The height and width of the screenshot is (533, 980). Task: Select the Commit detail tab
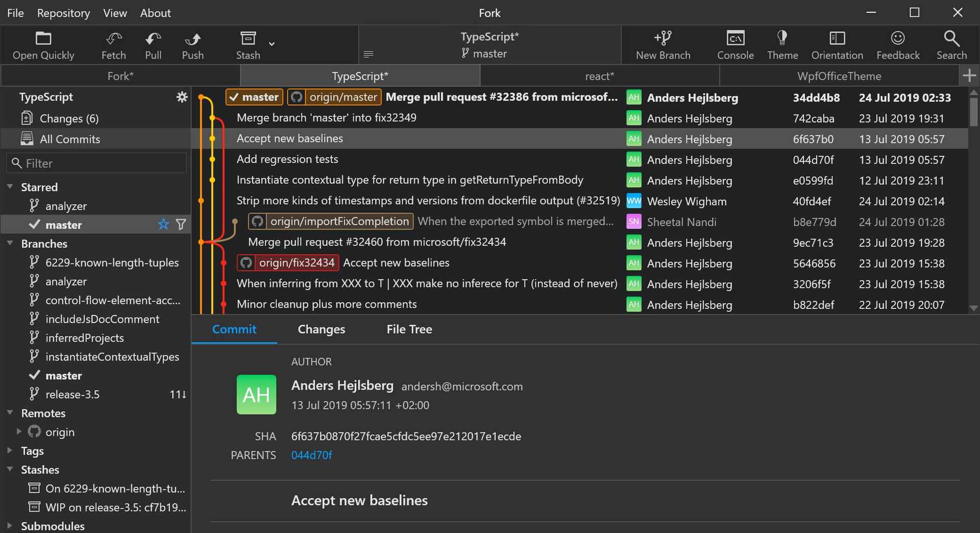point(234,329)
